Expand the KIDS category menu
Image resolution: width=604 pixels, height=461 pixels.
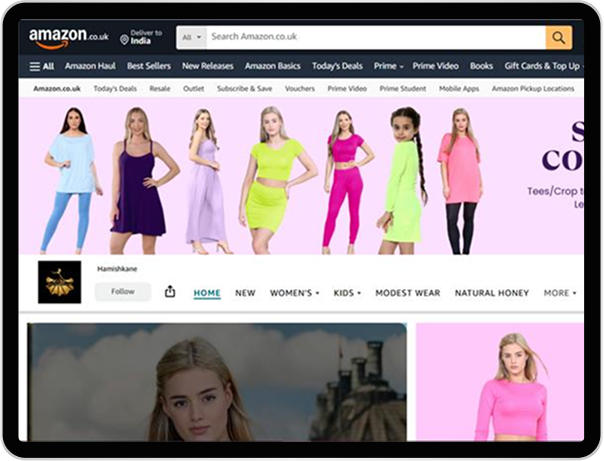click(347, 293)
